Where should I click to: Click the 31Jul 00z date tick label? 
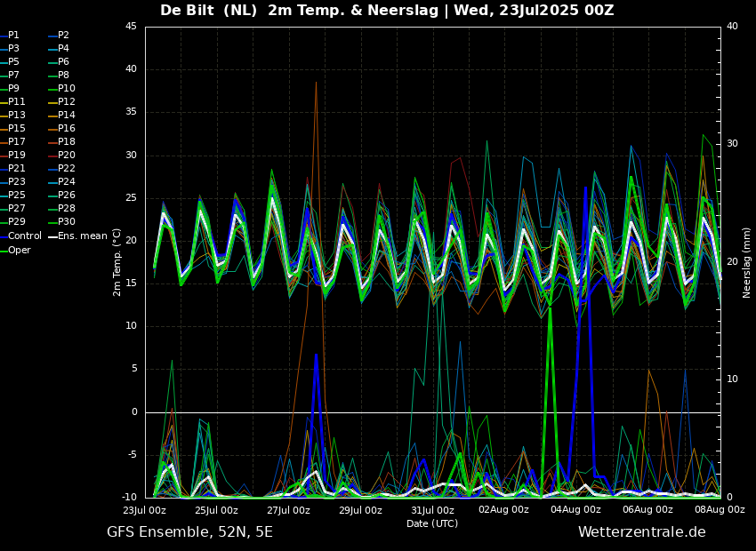[x=432, y=510]
